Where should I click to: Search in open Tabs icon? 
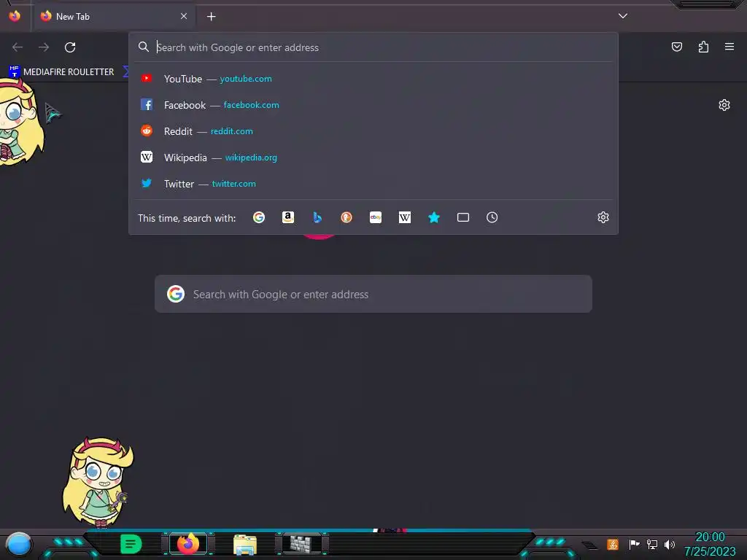click(x=463, y=217)
